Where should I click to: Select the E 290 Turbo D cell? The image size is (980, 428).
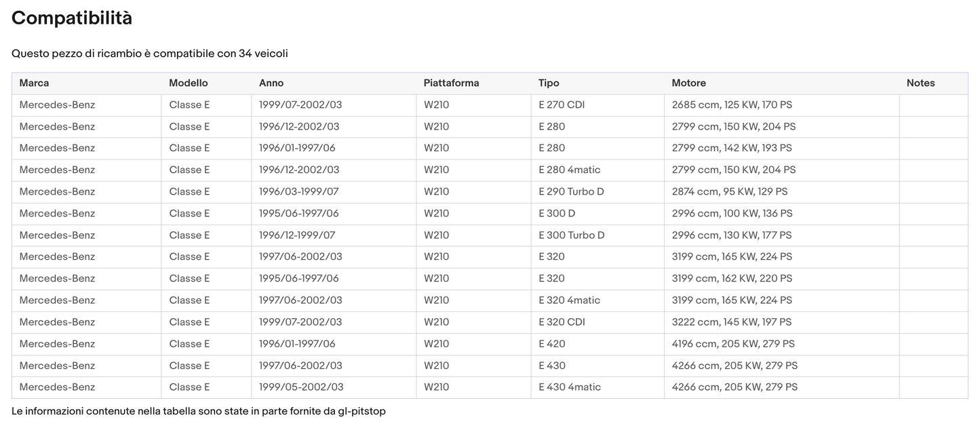(571, 192)
